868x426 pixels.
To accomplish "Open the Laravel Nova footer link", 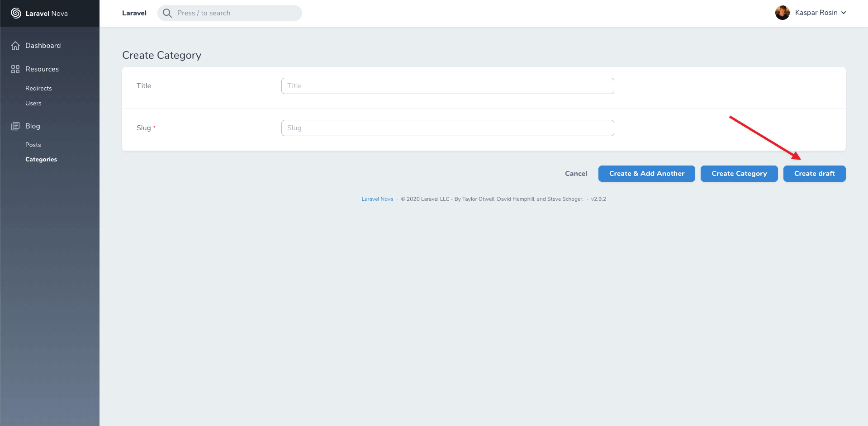I will coord(377,199).
